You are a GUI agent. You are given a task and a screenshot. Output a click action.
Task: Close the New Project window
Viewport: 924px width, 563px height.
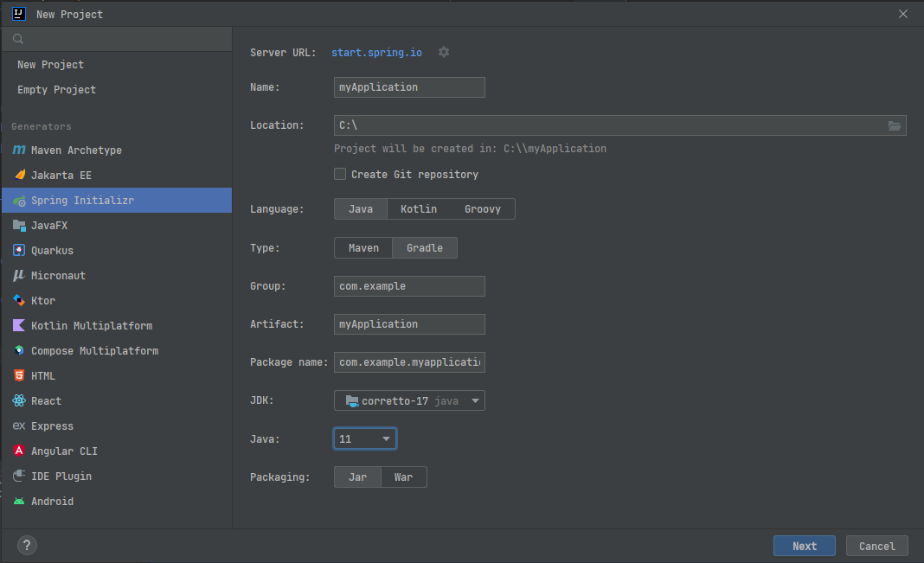[x=902, y=14]
